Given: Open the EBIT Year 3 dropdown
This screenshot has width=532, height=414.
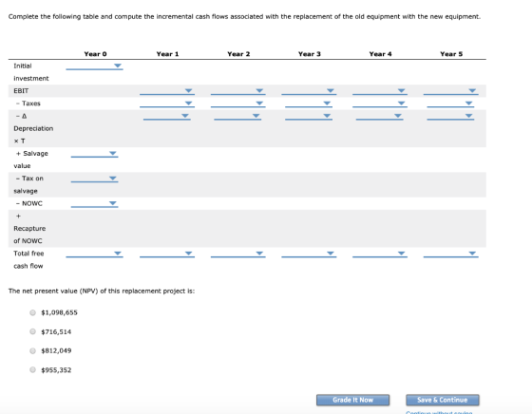Looking at the screenshot, I should [309, 91].
